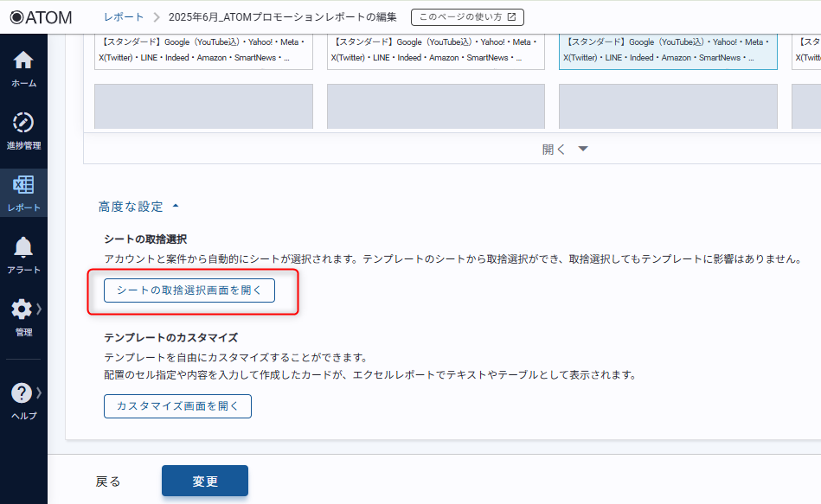Click the ATOM logo at top left
The height and width of the screenshot is (504, 821).
41,17
